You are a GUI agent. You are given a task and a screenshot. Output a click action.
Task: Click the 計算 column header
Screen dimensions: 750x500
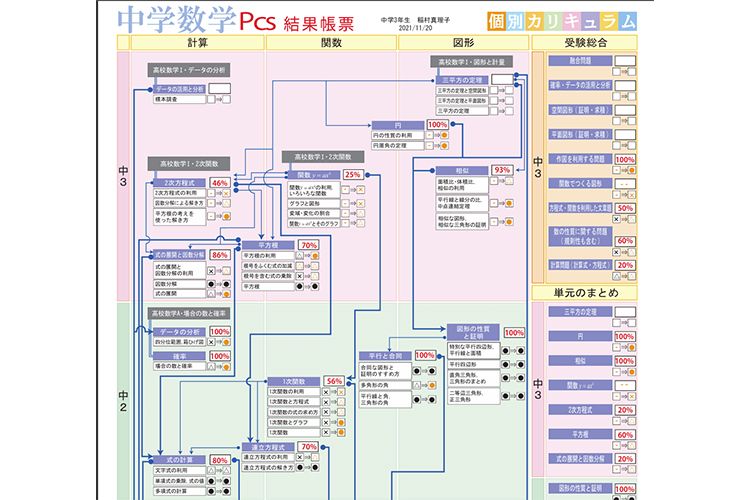[198, 43]
